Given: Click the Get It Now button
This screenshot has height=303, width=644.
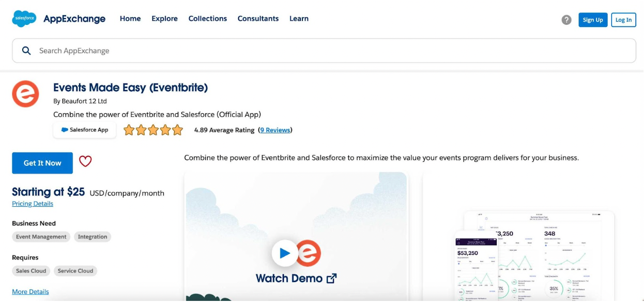Looking at the screenshot, I should click(42, 163).
